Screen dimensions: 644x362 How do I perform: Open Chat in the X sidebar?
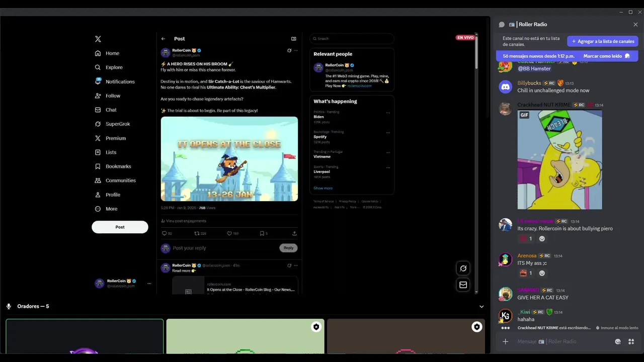(x=106, y=110)
